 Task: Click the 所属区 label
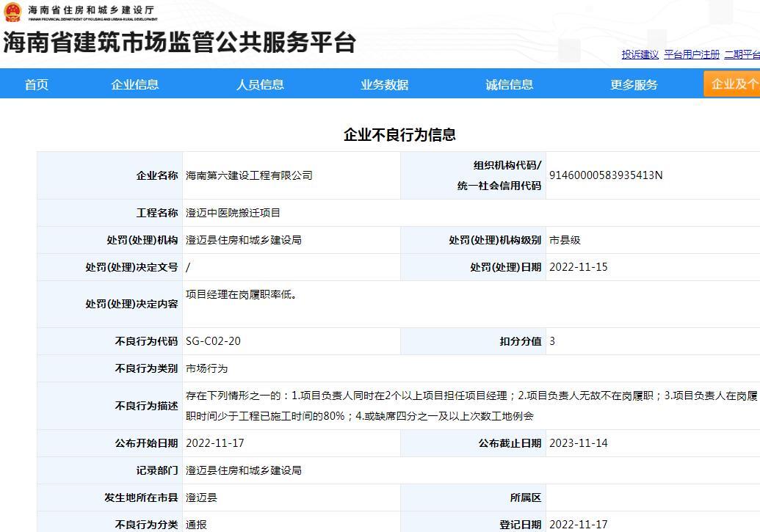[x=526, y=498]
